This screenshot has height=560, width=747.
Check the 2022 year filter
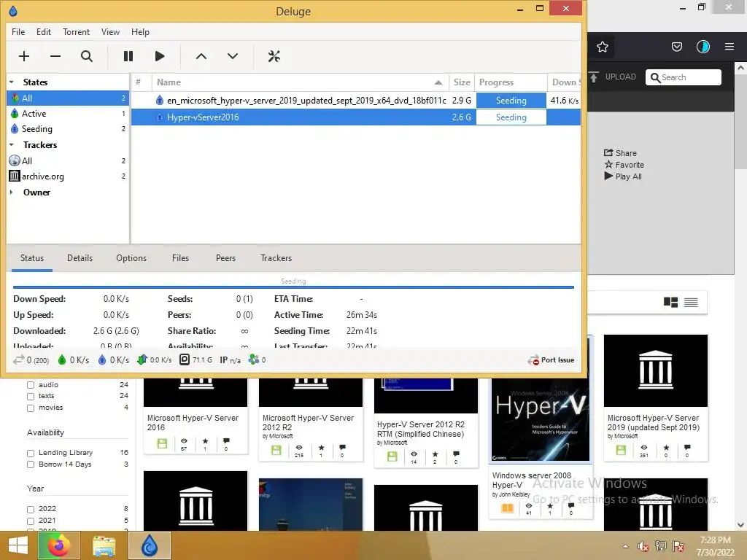click(x=31, y=509)
